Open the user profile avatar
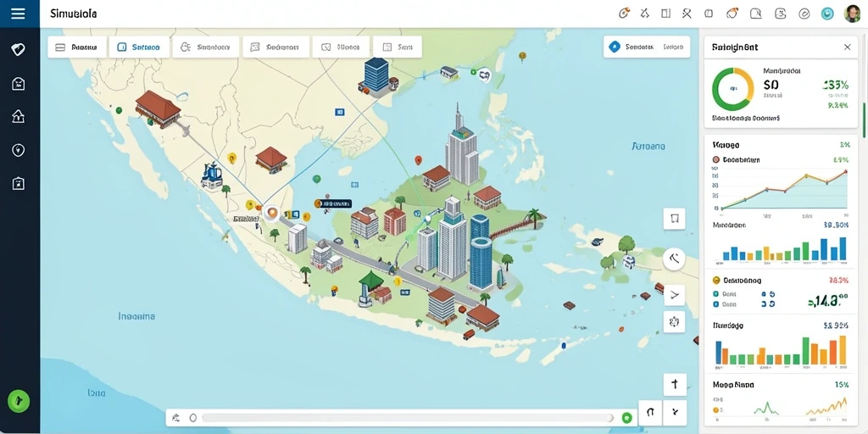 [853, 14]
